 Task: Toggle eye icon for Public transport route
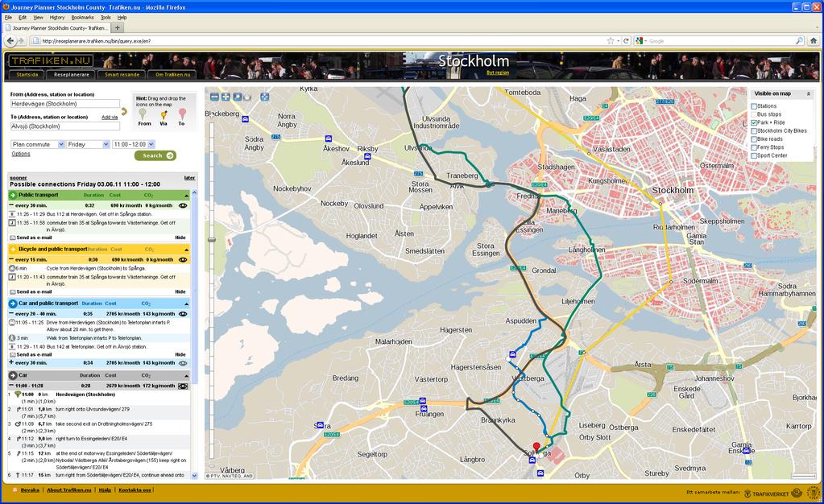pyautogui.click(x=183, y=205)
